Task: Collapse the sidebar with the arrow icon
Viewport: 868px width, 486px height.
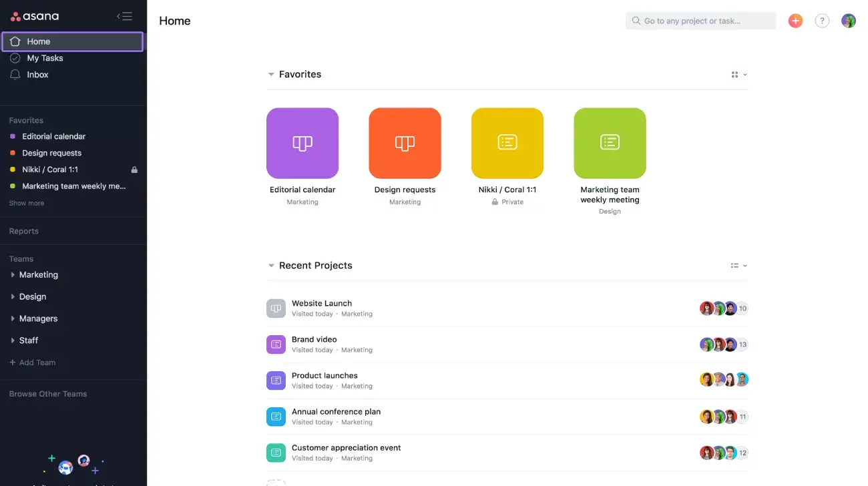Action: click(124, 17)
